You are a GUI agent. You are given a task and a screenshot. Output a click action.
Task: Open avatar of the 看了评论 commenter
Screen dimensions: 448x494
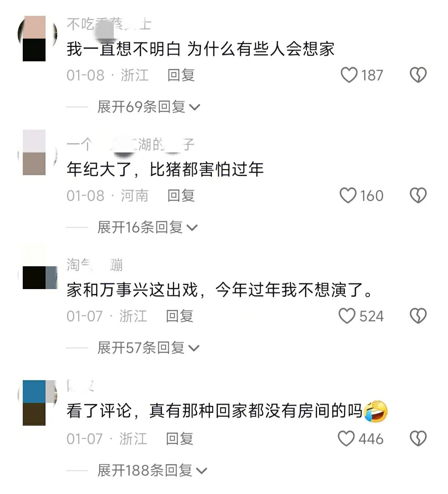pos(37,403)
